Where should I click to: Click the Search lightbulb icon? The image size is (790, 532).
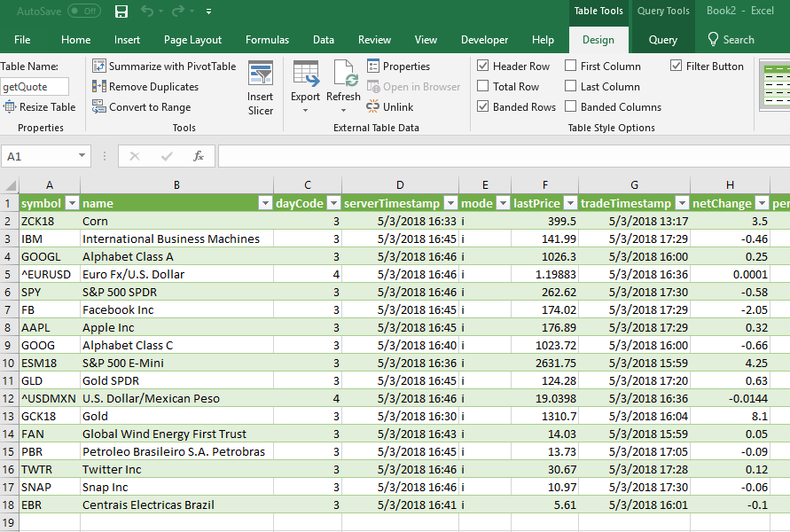click(x=713, y=39)
